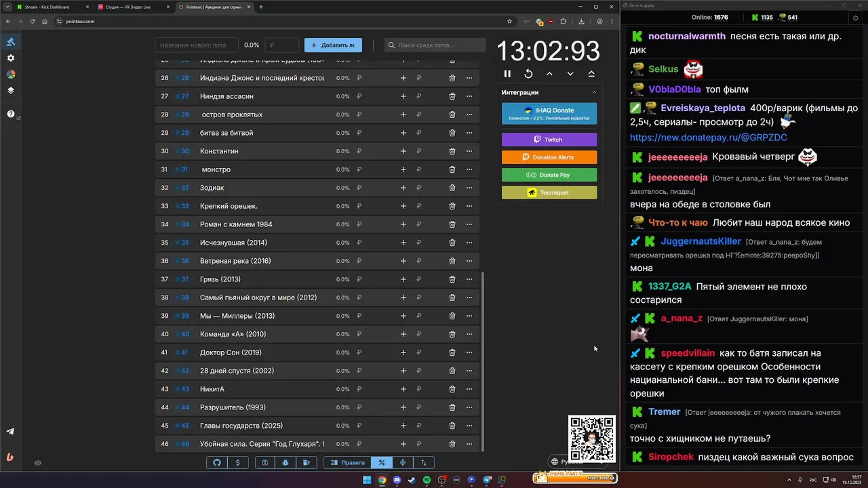Open more options for lot битва за битвой
The image size is (868, 488).
click(469, 133)
